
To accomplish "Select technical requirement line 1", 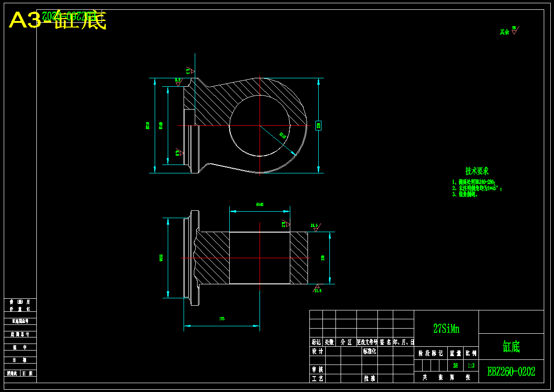I will tap(473, 182).
